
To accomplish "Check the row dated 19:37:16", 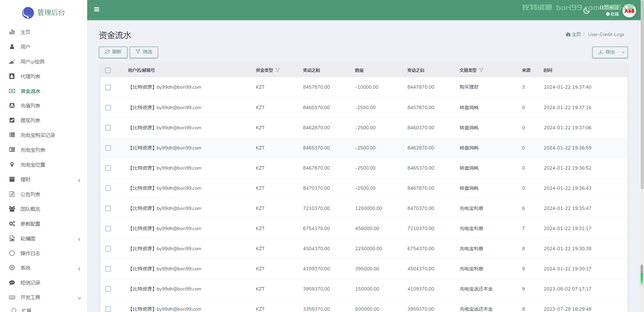I will click(x=108, y=107).
